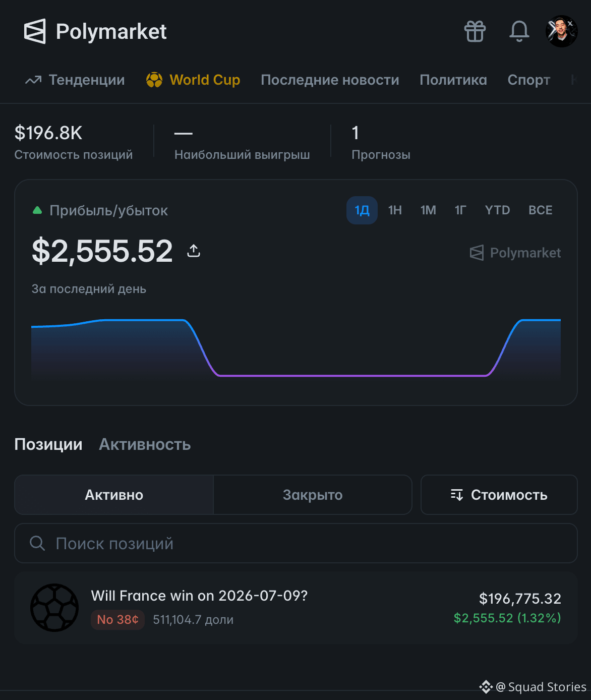The image size is (591, 700).
Task: Click the World Cup ball icon
Action: coord(154,80)
